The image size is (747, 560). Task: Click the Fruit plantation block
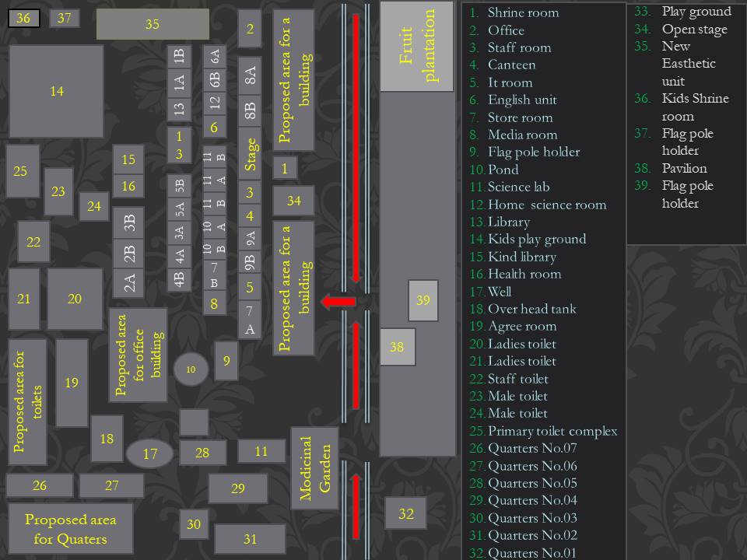pyautogui.click(x=416, y=46)
